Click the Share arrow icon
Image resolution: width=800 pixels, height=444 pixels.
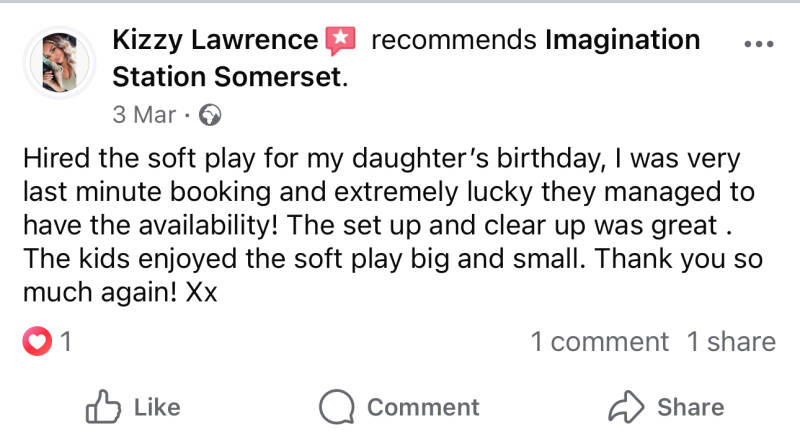click(x=627, y=407)
